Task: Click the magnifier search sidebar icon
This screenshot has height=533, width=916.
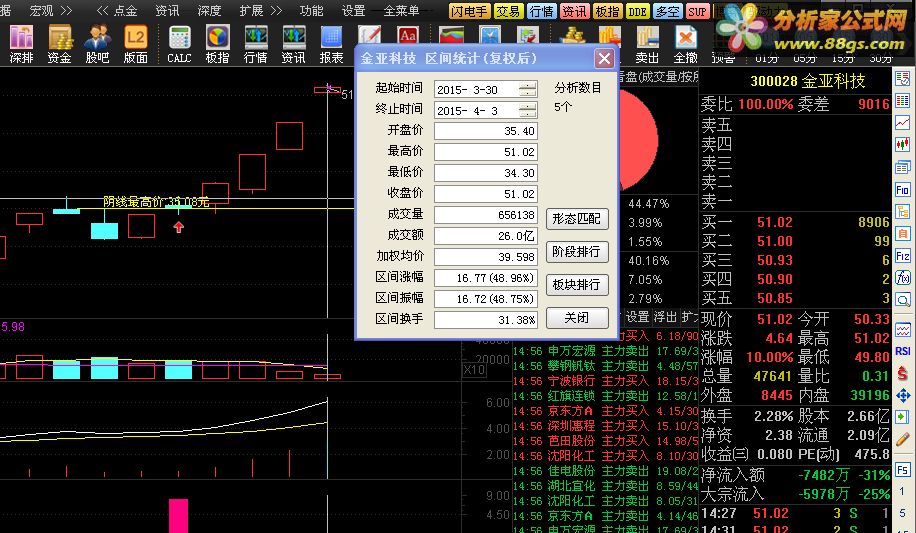Action: tap(903, 300)
